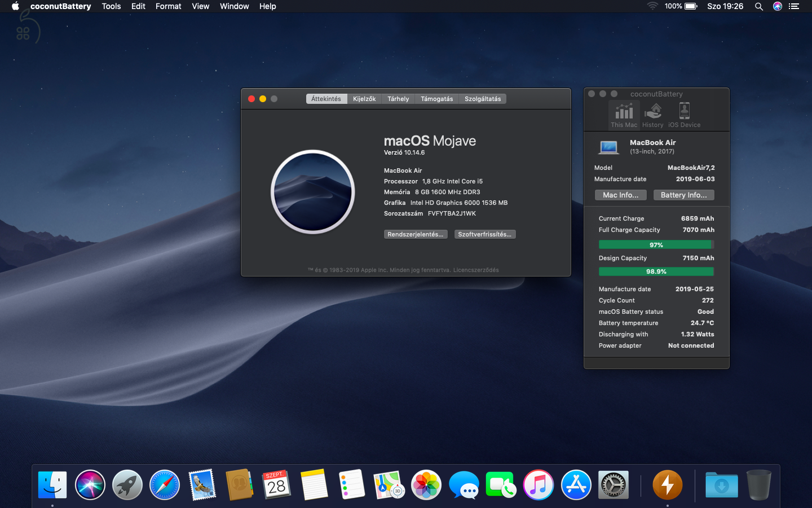
Task: Open History view in coconutBattery toolbar
Action: click(652, 115)
